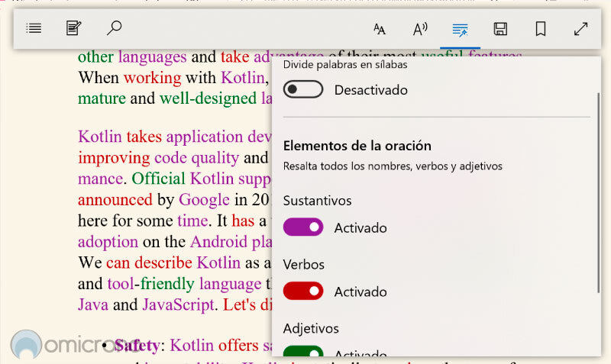
Task: Toggle the Adjetivos green switch
Action: tap(303, 351)
